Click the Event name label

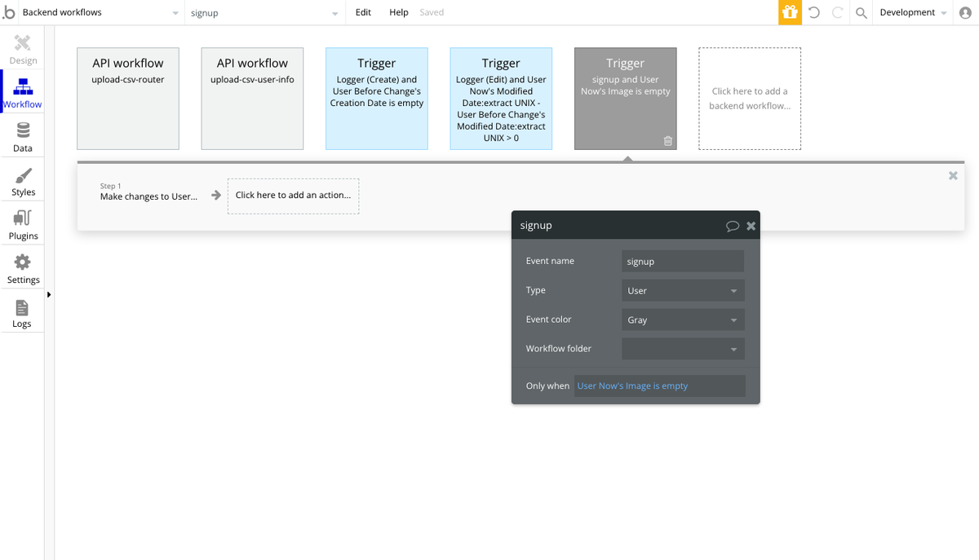(x=550, y=261)
